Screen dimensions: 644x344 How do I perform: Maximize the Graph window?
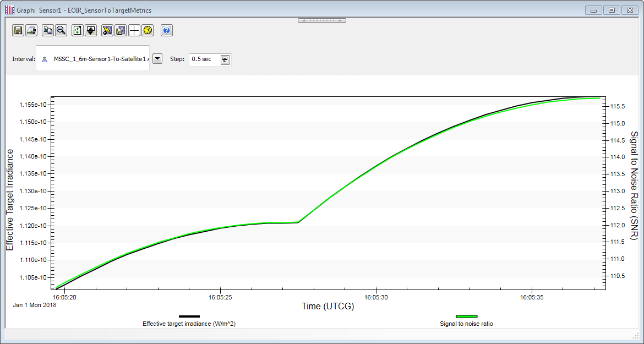pos(612,10)
